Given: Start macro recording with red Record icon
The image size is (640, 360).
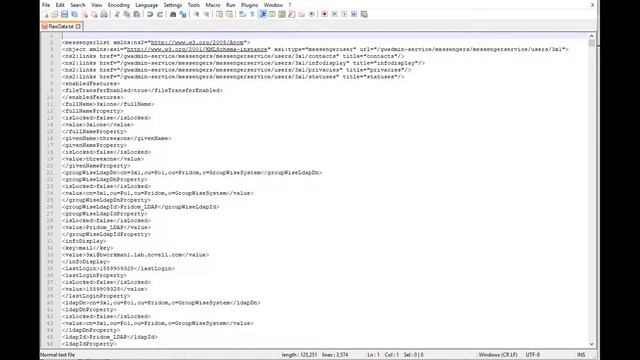Looking at the screenshot, I should tap(324, 14).
